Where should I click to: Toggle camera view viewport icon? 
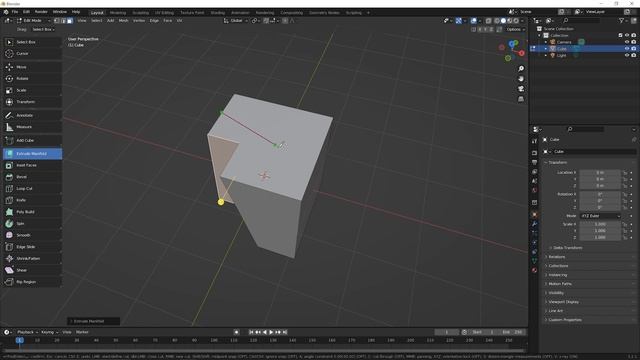pos(521,89)
